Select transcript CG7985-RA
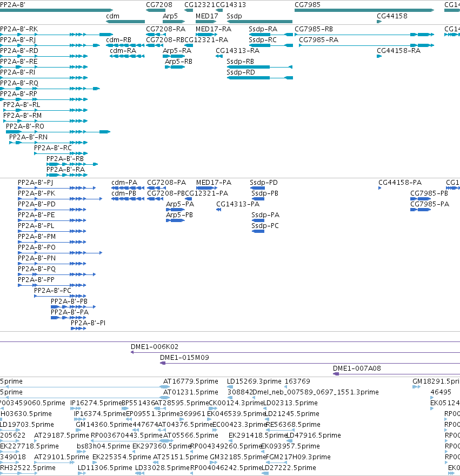The height and width of the screenshot is (476, 460). 366,45
